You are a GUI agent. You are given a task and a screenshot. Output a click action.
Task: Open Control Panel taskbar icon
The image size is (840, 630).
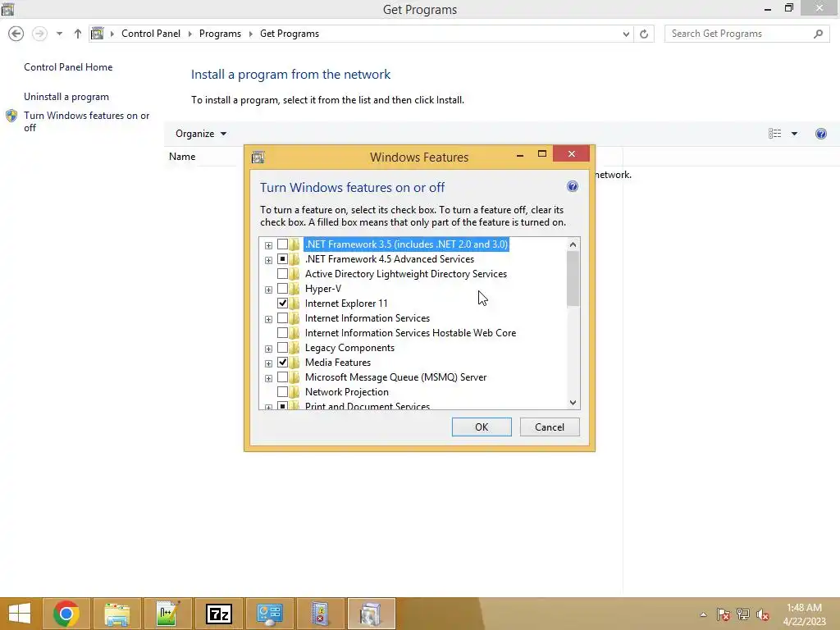(269, 614)
